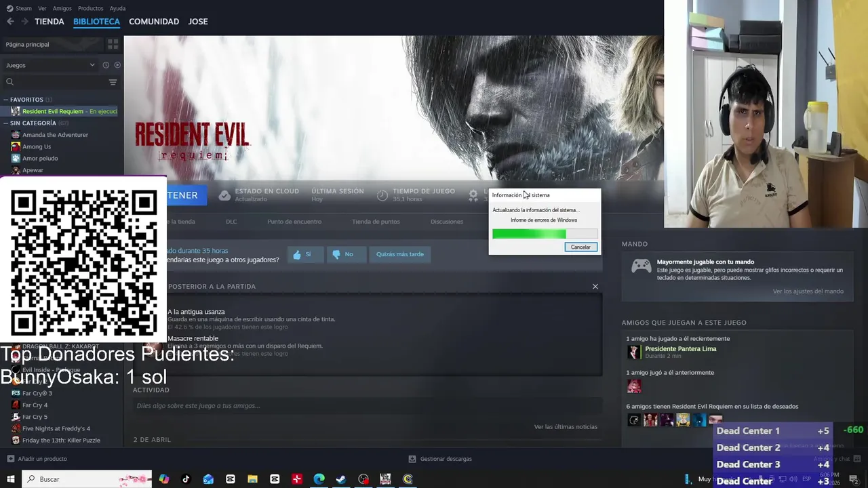
Task: Open Outlook from the taskbar
Action: click(208, 479)
